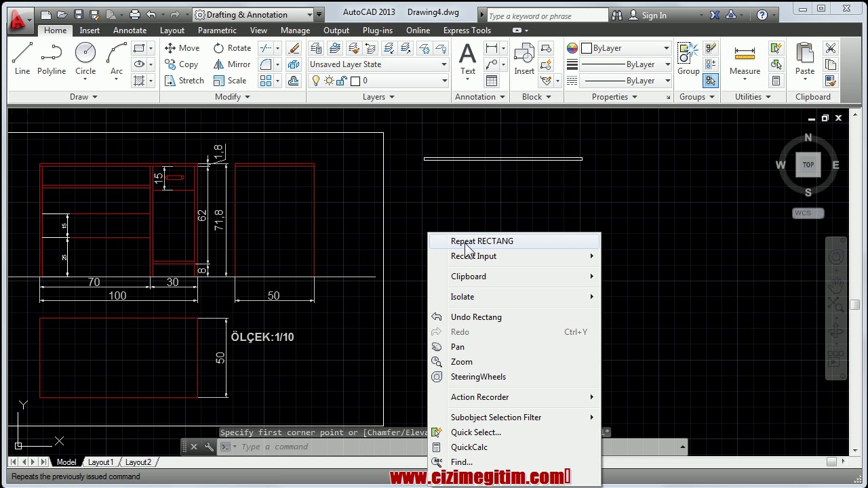This screenshot has width=868, height=488.
Task: Click the Group objects icon
Action: point(688,58)
